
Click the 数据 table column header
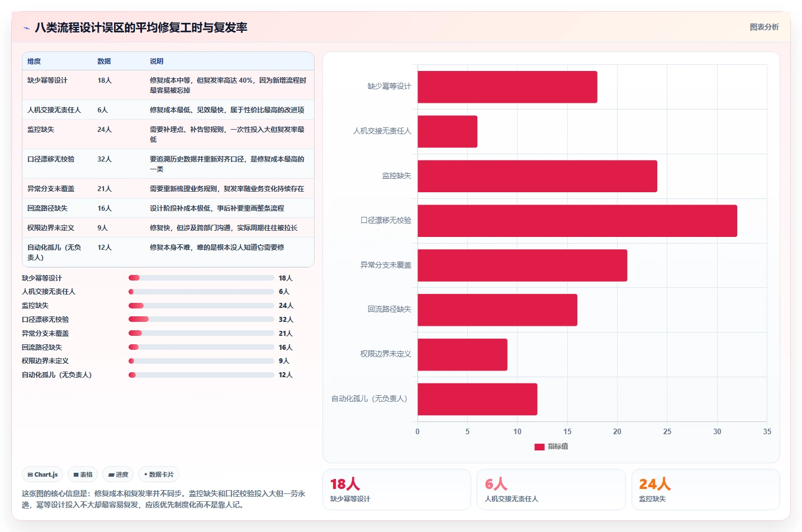(104, 61)
